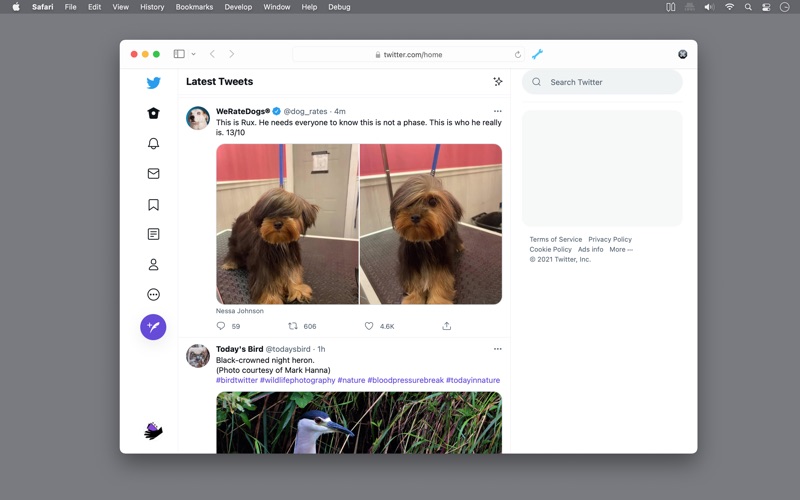This screenshot has width=800, height=500.
Task: Toggle Safari sidebar button
Action: [x=179, y=54]
